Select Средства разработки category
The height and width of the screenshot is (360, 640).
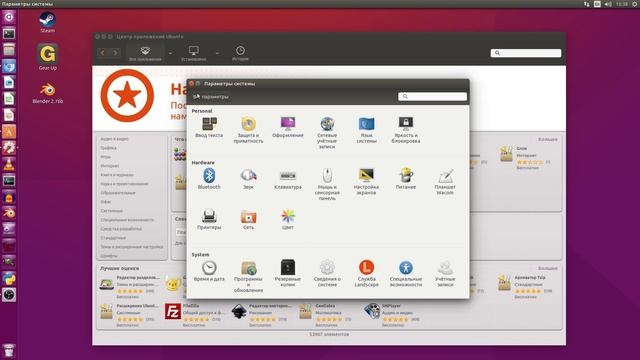(121, 229)
